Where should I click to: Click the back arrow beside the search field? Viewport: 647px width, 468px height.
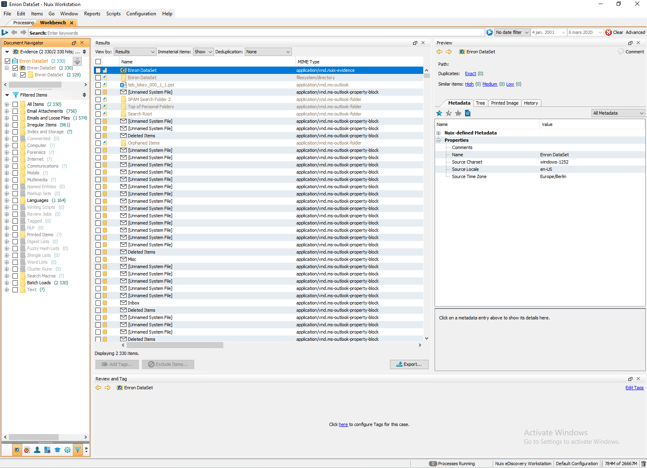14,32
